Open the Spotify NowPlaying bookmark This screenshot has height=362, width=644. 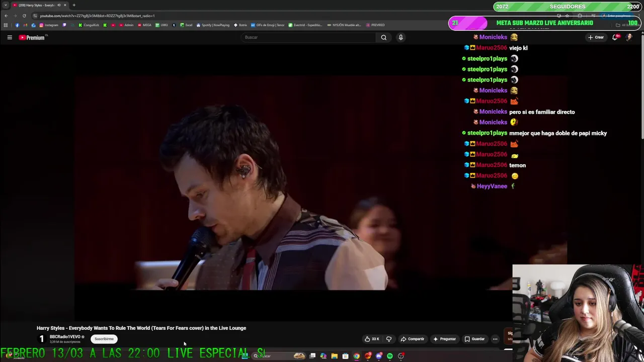point(213,25)
